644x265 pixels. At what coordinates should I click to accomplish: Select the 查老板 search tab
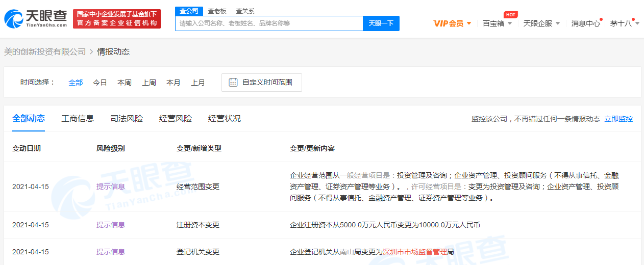pos(217,11)
